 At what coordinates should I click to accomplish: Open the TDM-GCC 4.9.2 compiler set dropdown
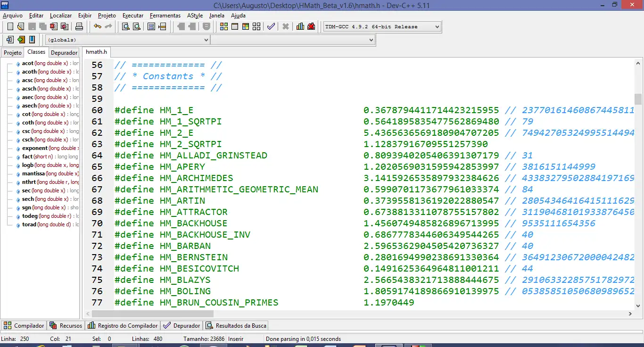[x=382, y=27]
